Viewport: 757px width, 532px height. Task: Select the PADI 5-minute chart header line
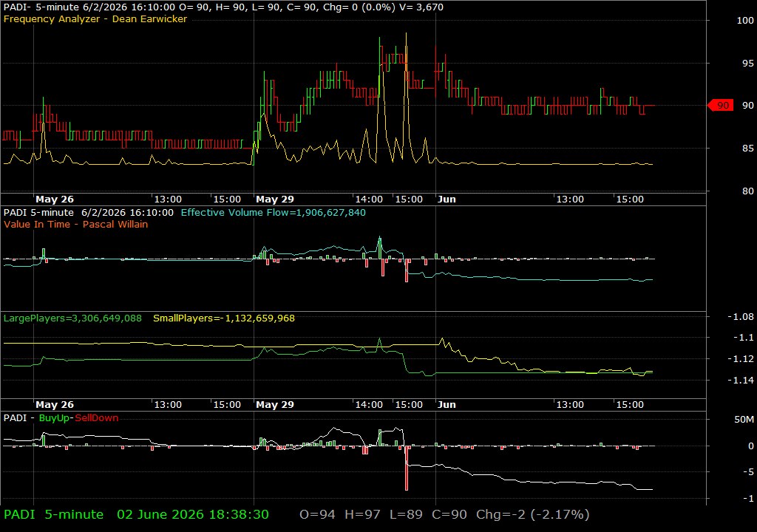point(223,7)
